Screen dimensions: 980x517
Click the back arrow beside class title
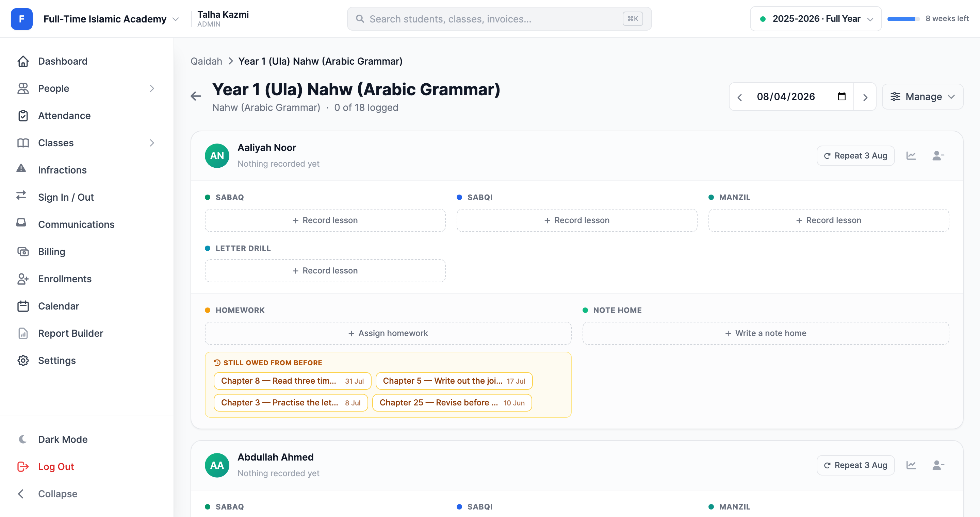coord(196,96)
